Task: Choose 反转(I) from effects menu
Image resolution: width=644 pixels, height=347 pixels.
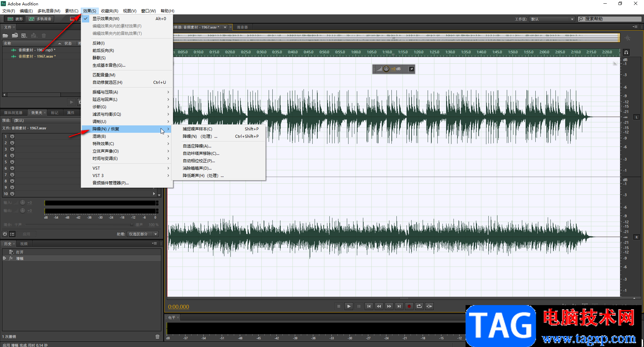Action: click(127, 43)
